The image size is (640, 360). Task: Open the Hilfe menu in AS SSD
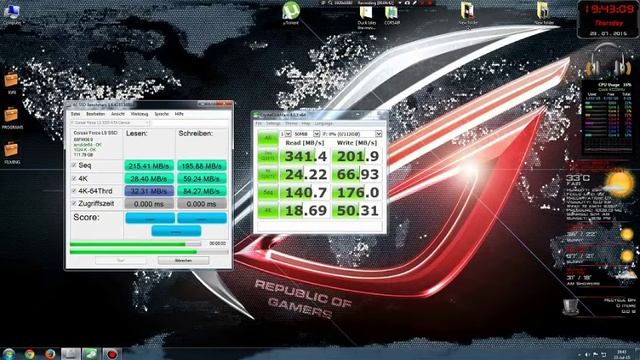pos(179,114)
